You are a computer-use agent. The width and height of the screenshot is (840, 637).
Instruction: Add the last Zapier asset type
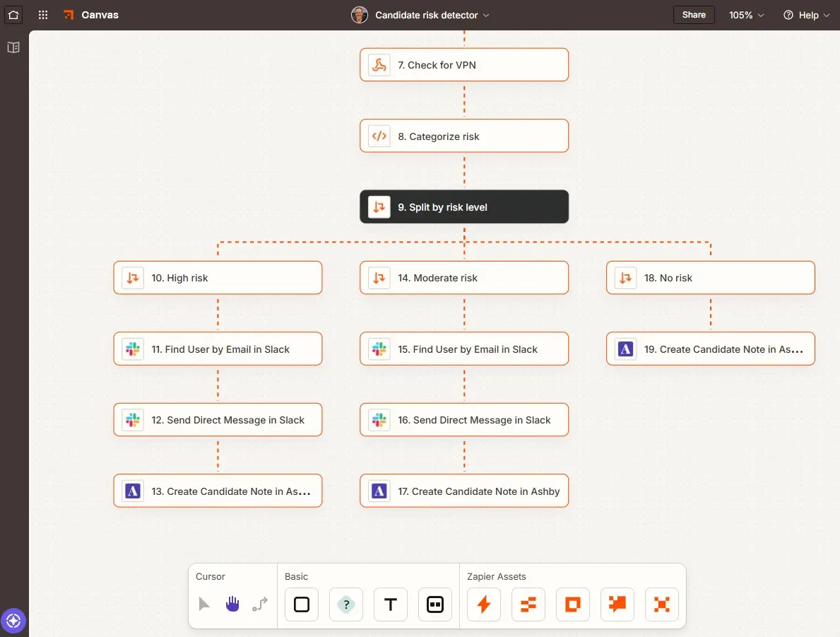[x=661, y=604]
